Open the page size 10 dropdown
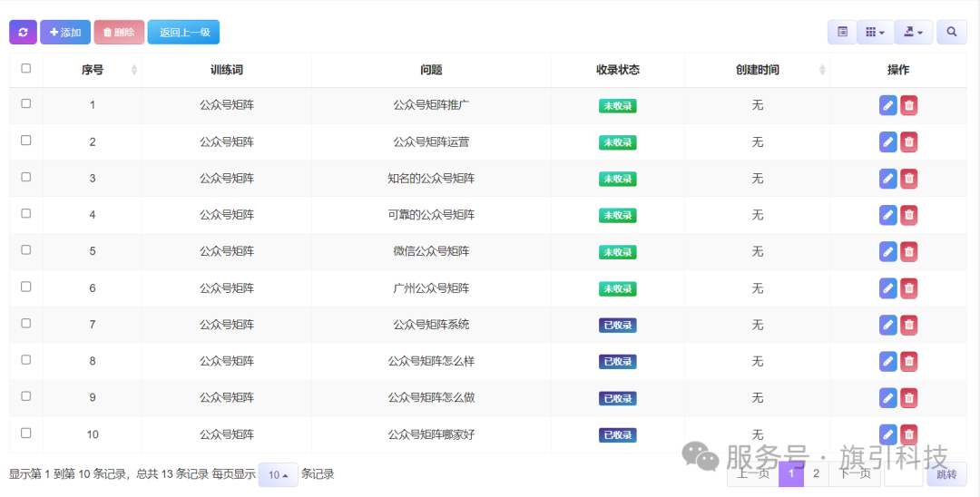Screen dimensions: 980x497 tap(278, 474)
